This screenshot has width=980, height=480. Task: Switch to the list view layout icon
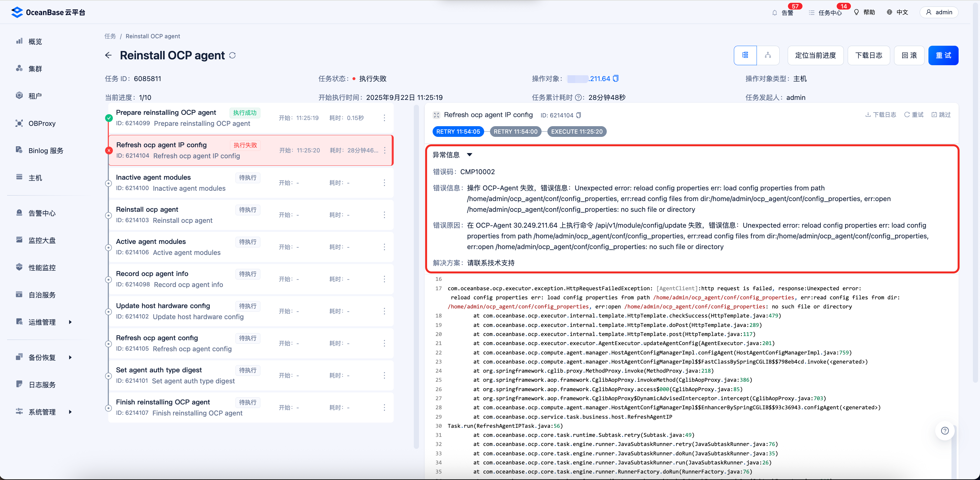tap(745, 55)
